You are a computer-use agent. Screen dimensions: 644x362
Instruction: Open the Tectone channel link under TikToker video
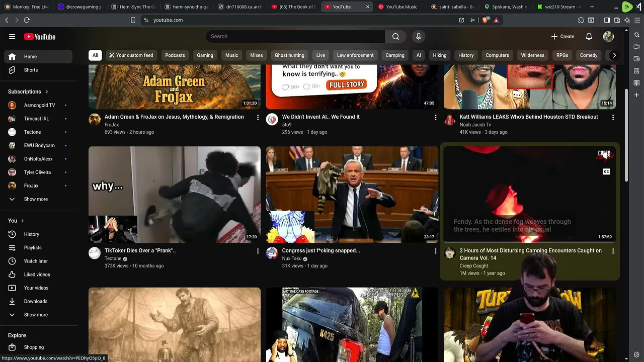(113, 259)
